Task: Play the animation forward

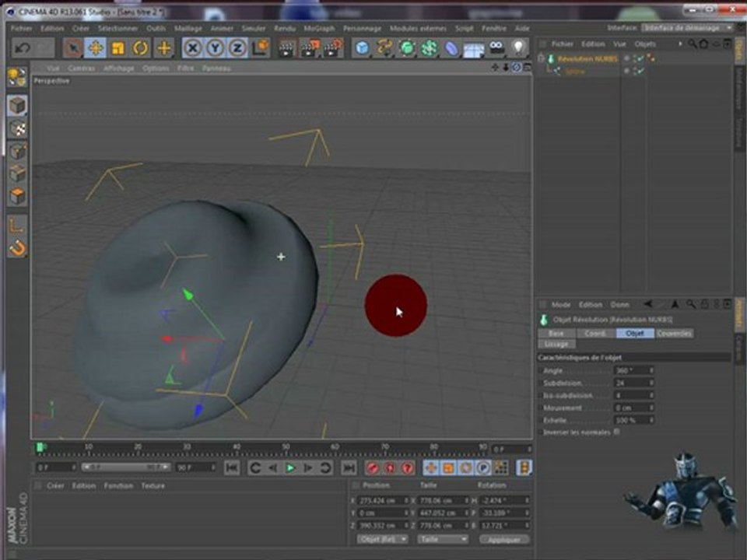Action: click(x=289, y=468)
